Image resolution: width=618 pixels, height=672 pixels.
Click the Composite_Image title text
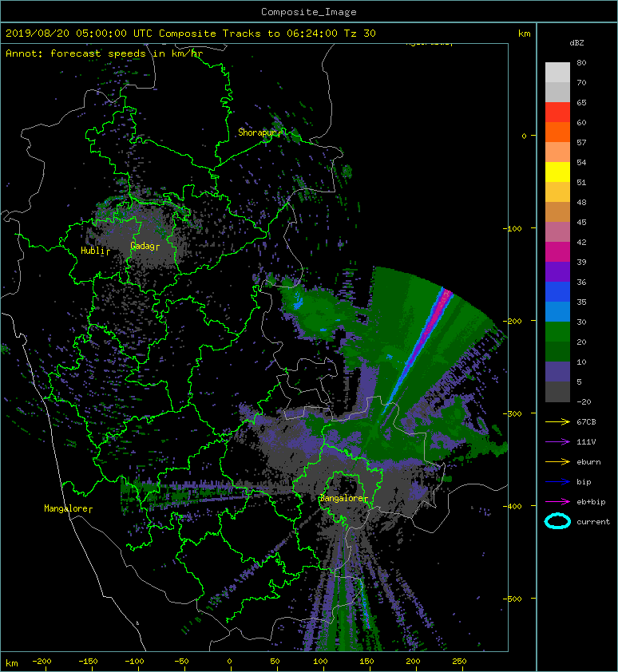tap(309, 12)
